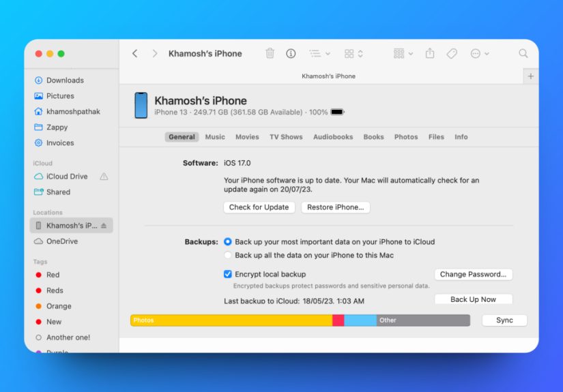This screenshot has width=563, height=392.
Task: Open the group-by dropdown in toolbar
Action: pos(403,53)
